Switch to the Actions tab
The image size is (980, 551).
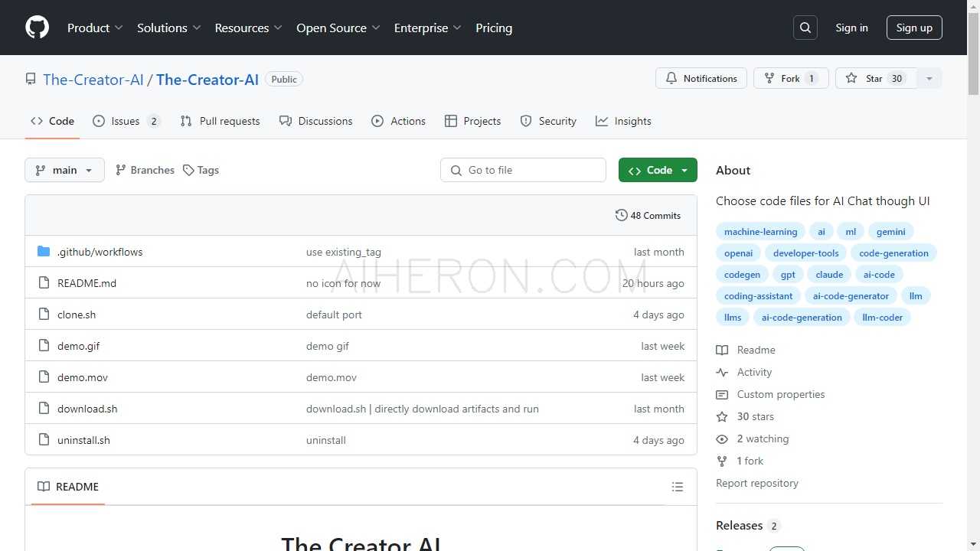(398, 121)
